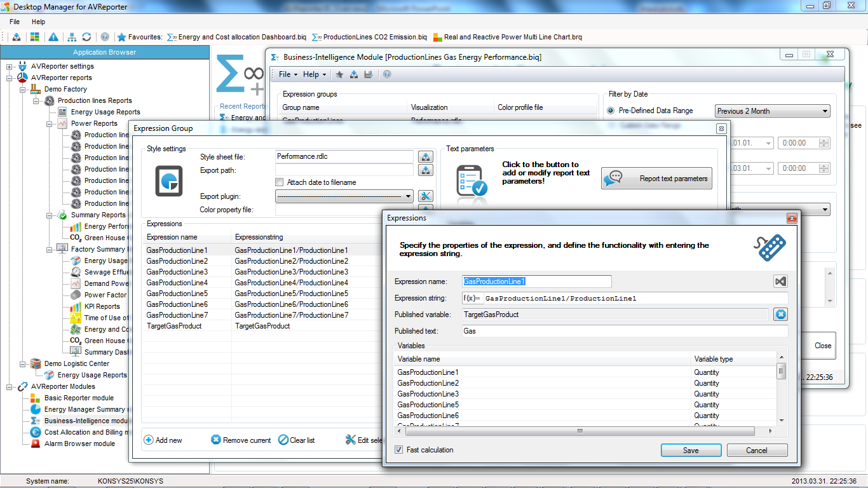
Task: Click Cancel in Expressions dialog
Action: [757, 450]
